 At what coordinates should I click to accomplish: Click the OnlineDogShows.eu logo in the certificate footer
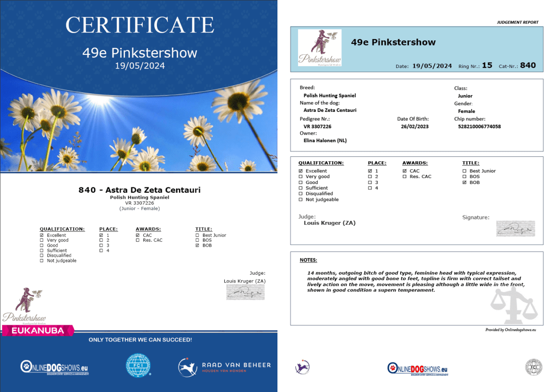tap(54, 368)
